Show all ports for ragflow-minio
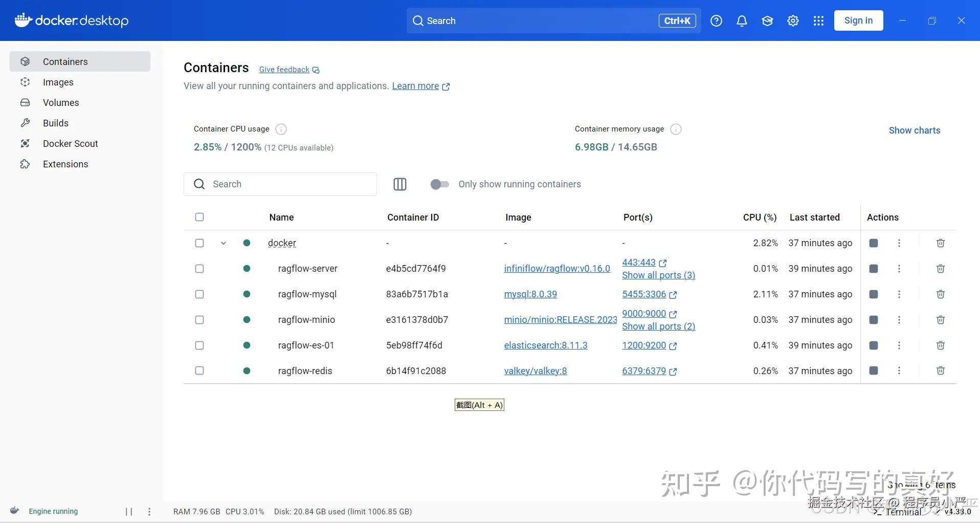Viewport: 980px width, 523px height. click(x=659, y=326)
